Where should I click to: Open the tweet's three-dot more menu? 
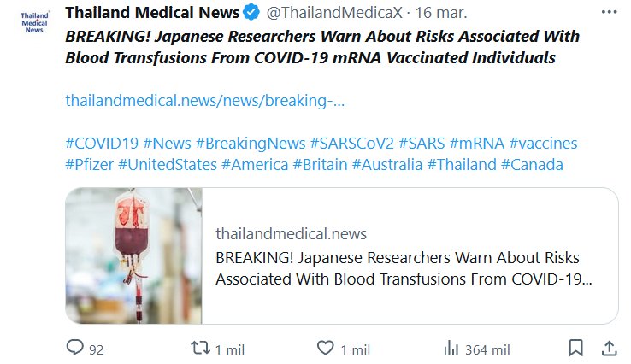[x=607, y=14]
